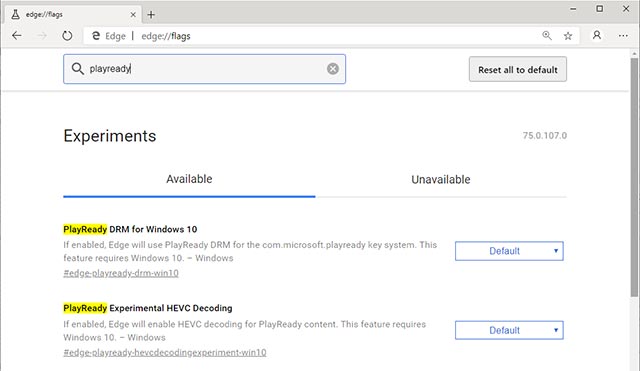This screenshot has width=640, height=371.
Task: Maximize the Edge window
Action: click(599, 9)
